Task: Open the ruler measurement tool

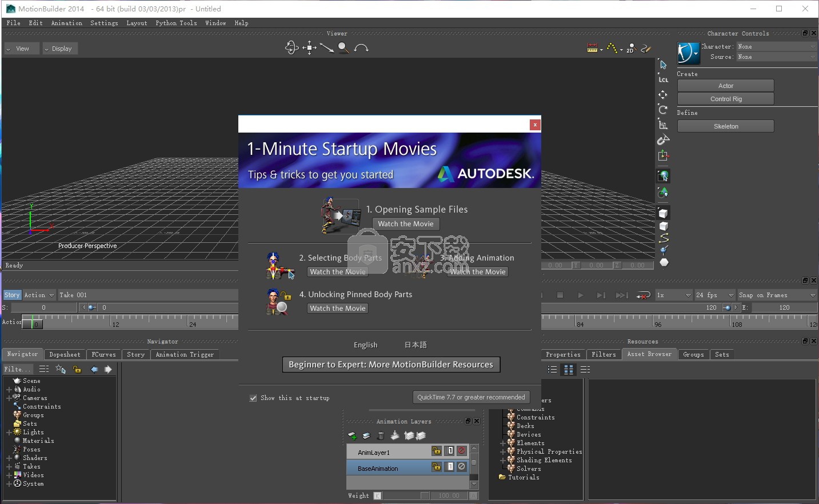Action: pyautogui.click(x=593, y=49)
